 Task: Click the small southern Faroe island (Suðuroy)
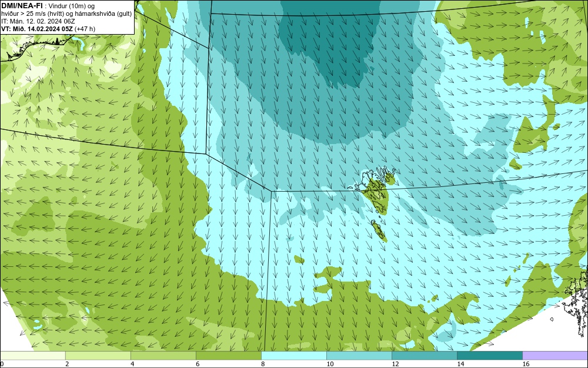[379, 230]
